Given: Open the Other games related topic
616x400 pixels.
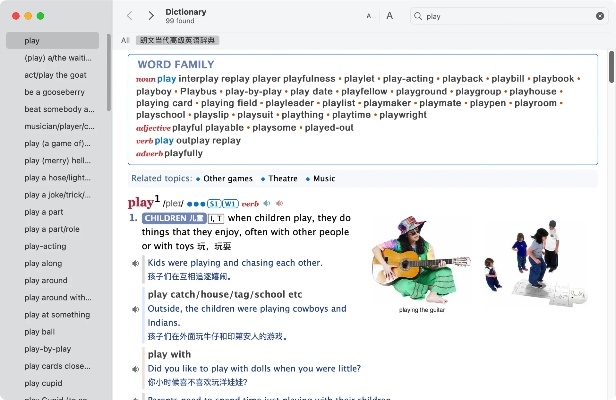Looking at the screenshot, I should pyautogui.click(x=228, y=179).
